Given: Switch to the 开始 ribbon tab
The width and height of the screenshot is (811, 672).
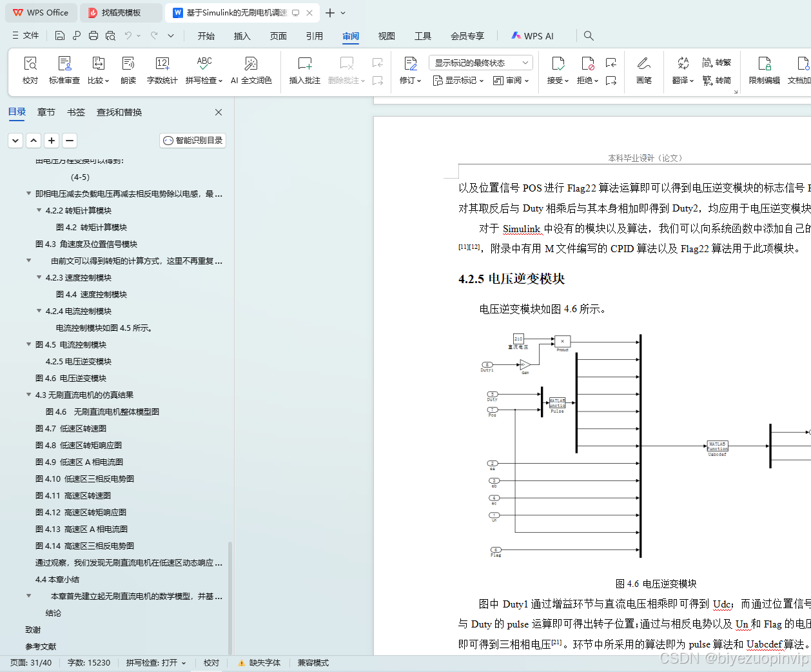Looking at the screenshot, I should [206, 36].
